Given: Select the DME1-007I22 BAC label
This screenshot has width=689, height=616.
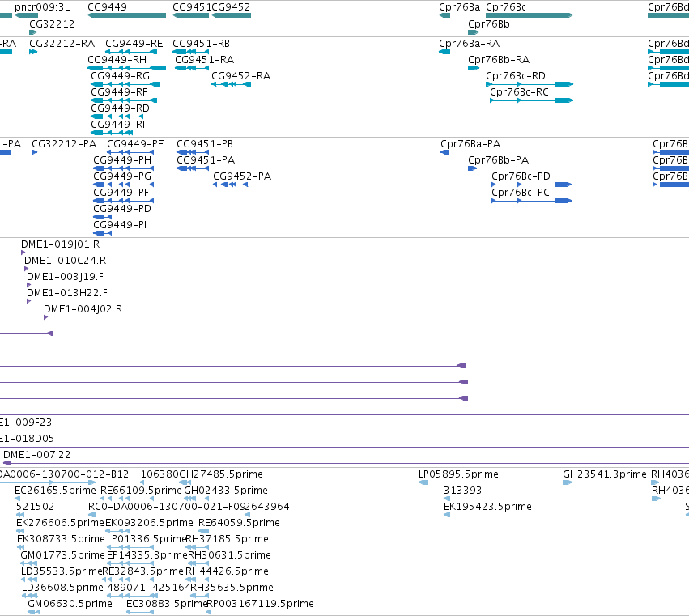Looking at the screenshot, I should [x=36, y=455].
